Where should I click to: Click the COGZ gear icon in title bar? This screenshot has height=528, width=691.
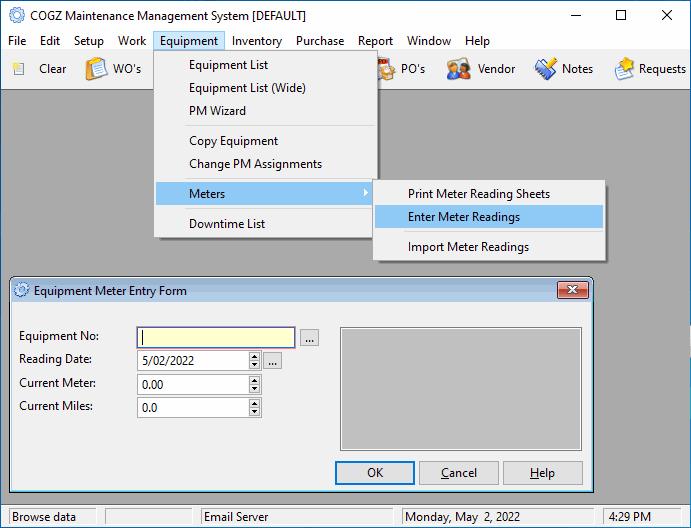point(17,15)
